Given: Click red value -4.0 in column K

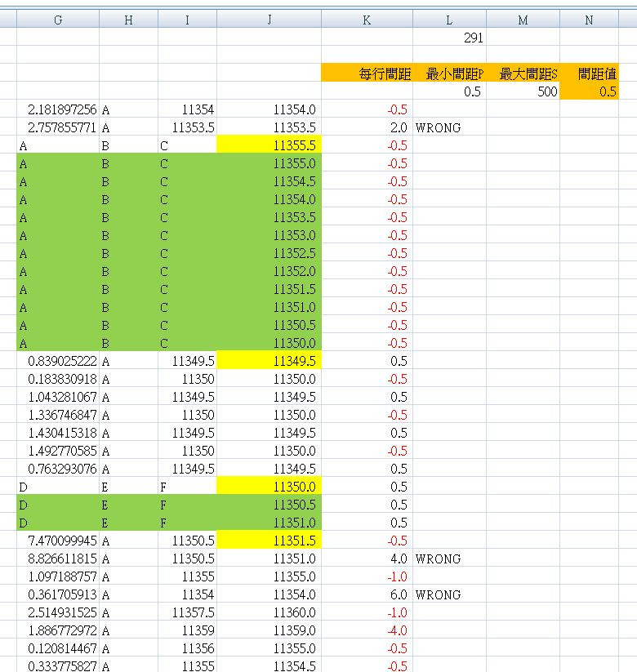Looking at the screenshot, I should (367, 631).
